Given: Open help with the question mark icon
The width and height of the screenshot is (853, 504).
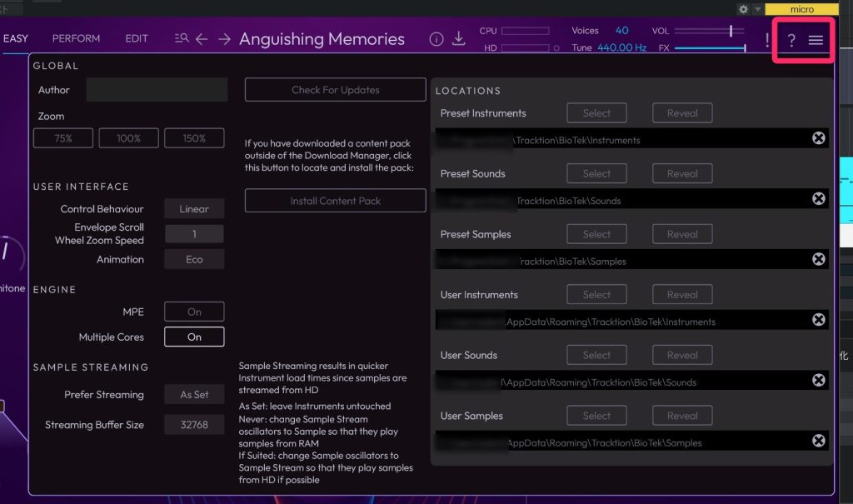Looking at the screenshot, I should tap(791, 40).
